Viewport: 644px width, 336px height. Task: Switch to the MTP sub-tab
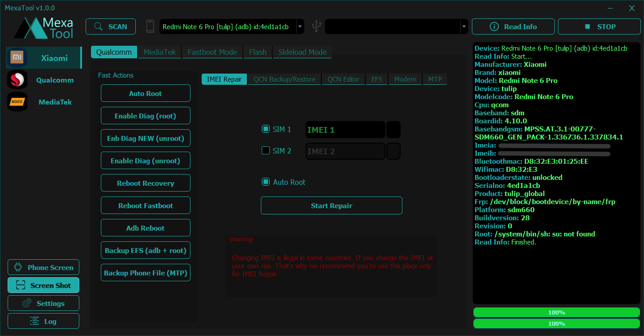tap(435, 79)
